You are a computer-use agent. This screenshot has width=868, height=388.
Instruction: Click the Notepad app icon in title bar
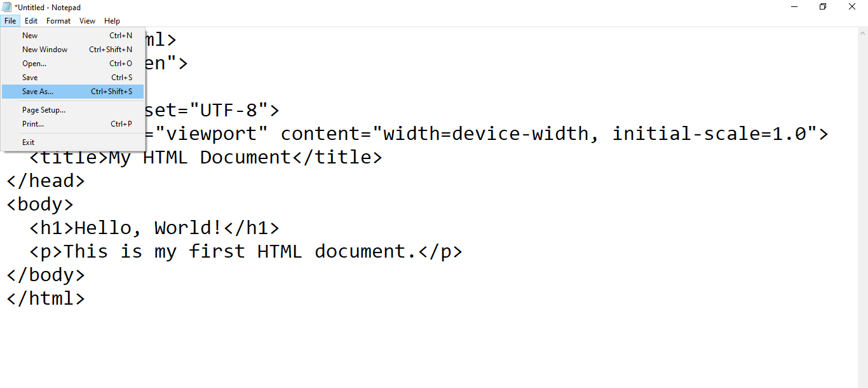(8, 7)
